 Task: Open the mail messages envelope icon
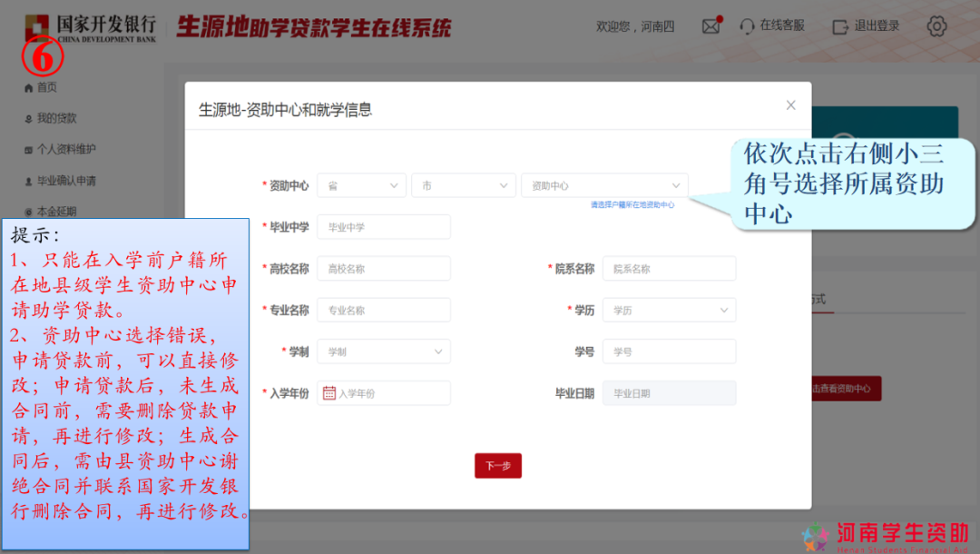pyautogui.click(x=710, y=26)
